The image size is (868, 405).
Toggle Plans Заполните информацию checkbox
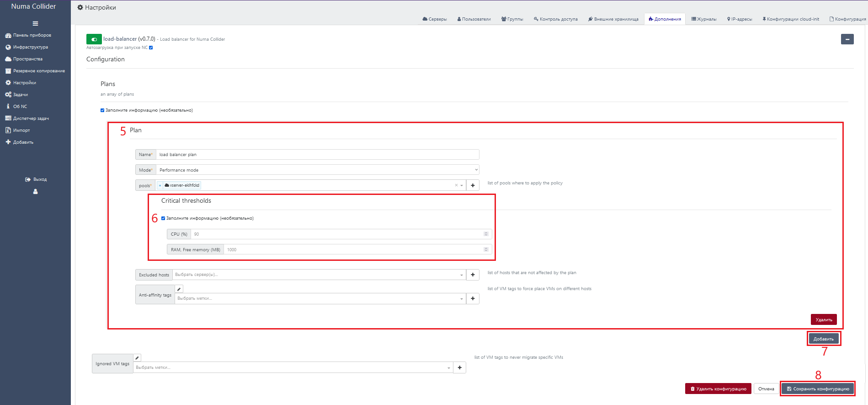coord(102,110)
